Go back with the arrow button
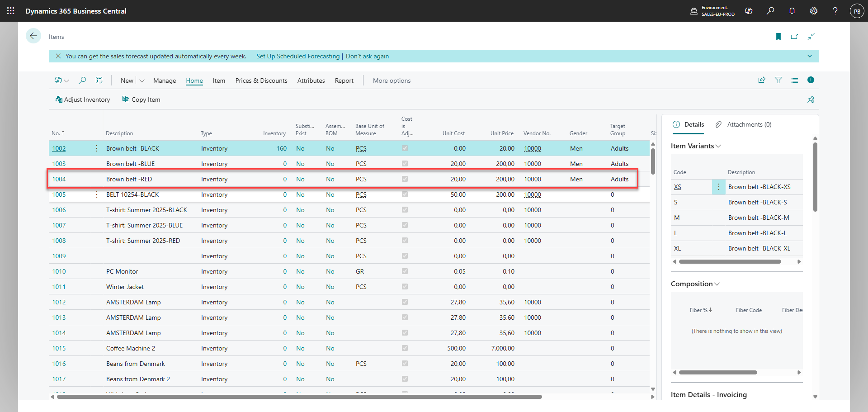Viewport: 868px width, 412px height. [33, 36]
